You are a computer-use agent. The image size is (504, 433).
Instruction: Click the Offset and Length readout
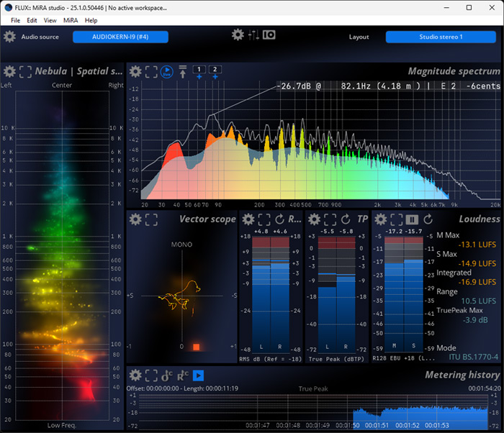pos(182,388)
